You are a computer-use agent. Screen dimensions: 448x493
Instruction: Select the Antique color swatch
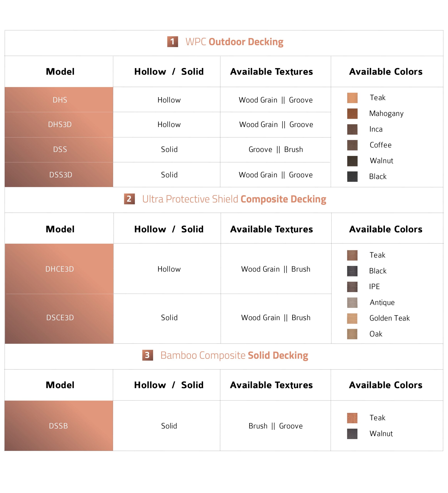[352, 303]
